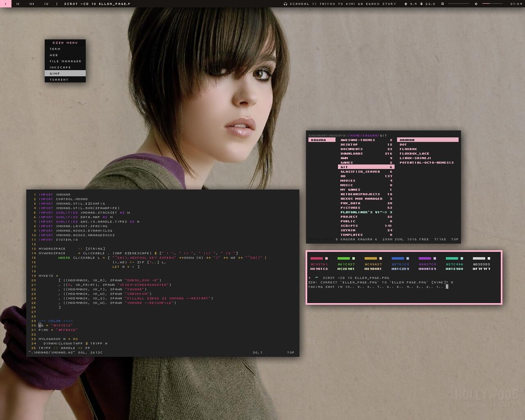The width and height of the screenshot is (525, 420).
Task: Select the PLAYONLINUX'S VI~ link in ranger
Action: (366, 212)
